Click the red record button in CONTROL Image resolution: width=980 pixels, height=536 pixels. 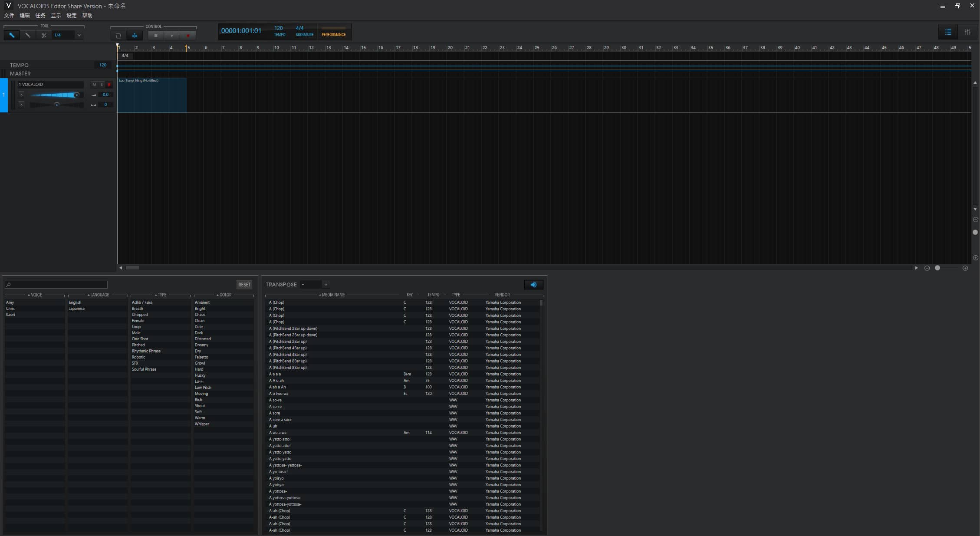point(188,36)
